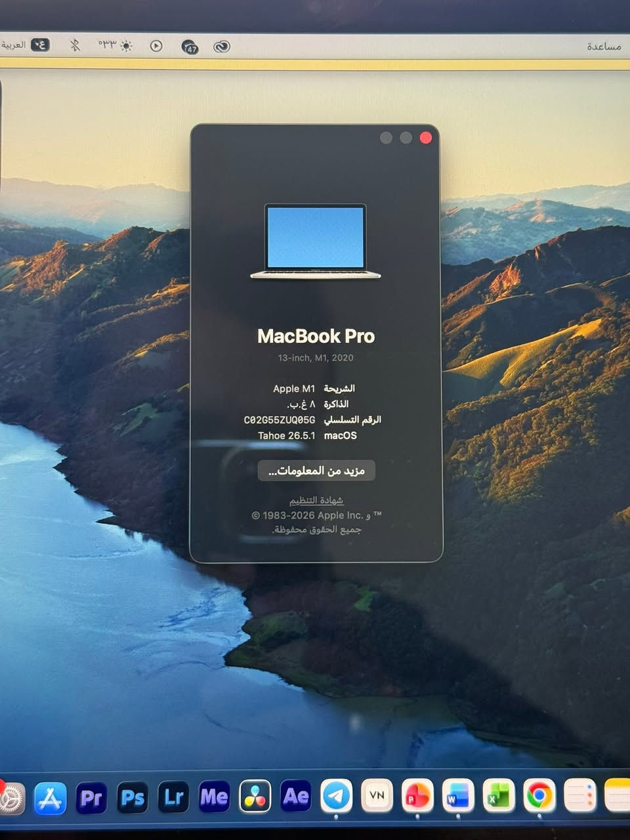Launch Adobe Media Encoder from the dock
This screenshot has height=840, width=630.
pos(214,797)
